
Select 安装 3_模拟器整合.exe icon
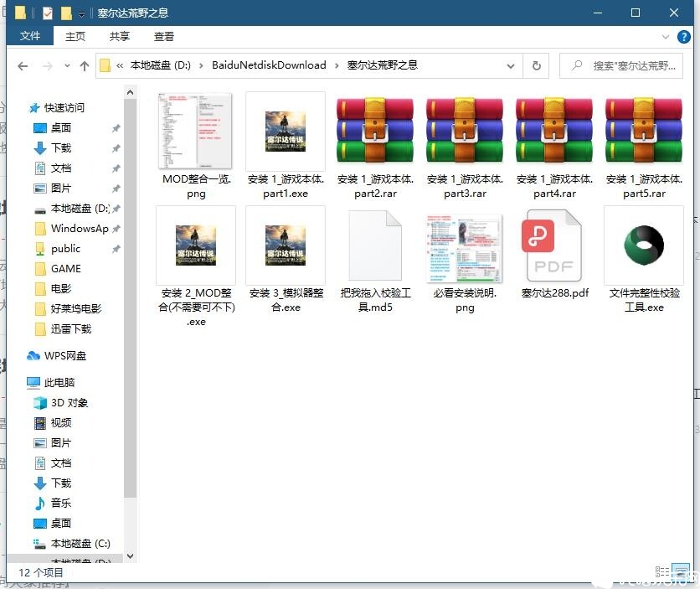286,245
